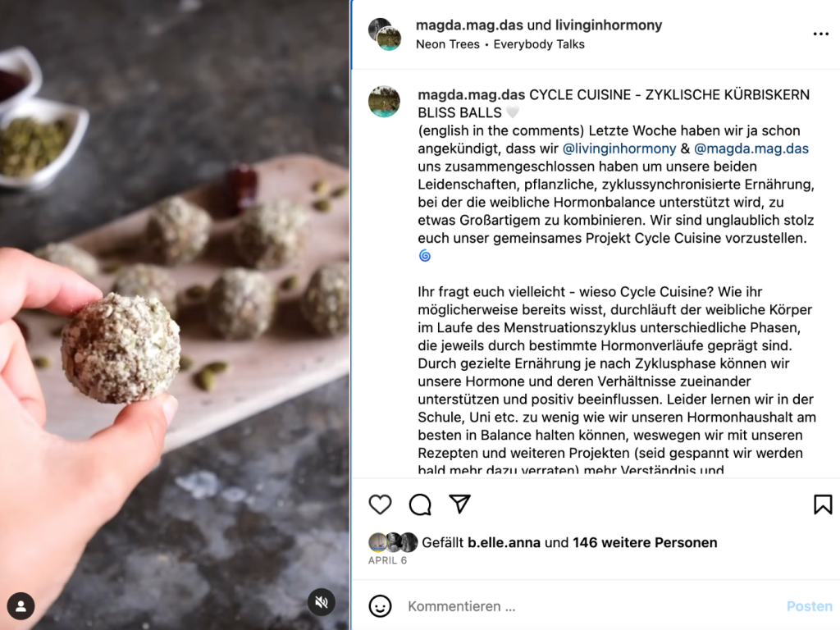Open emoji picker smiley icon
Image resolution: width=840 pixels, height=630 pixels.
pos(381,606)
